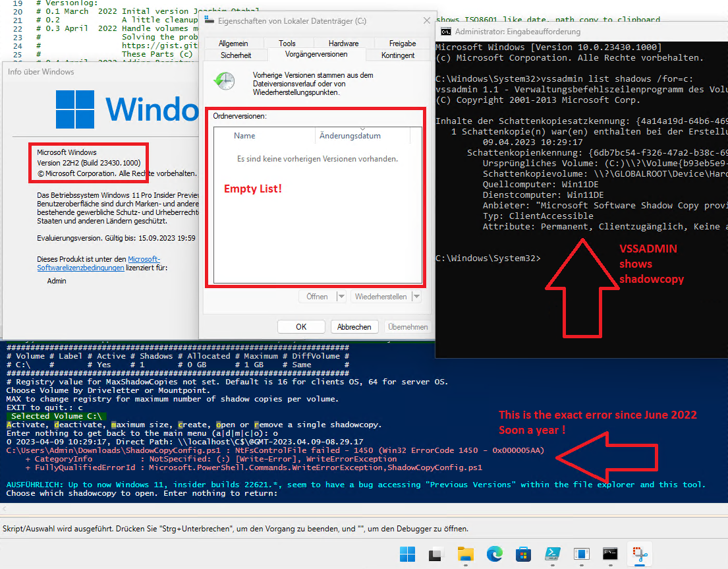Open the Windows Start menu
This screenshot has height=569, width=728.
[407, 554]
